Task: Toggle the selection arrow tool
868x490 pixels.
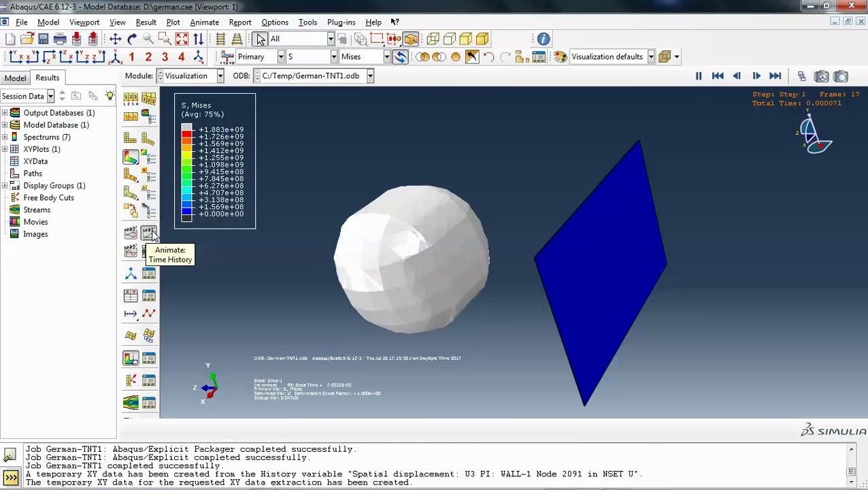Action: pyautogui.click(x=261, y=39)
